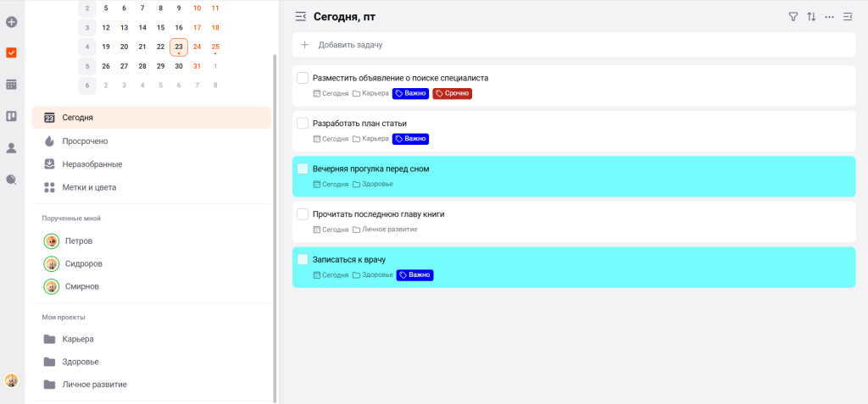This screenshot has width=868, height=404.
Task: Open the filter funnel icon
Action: (x=793, y=16)
